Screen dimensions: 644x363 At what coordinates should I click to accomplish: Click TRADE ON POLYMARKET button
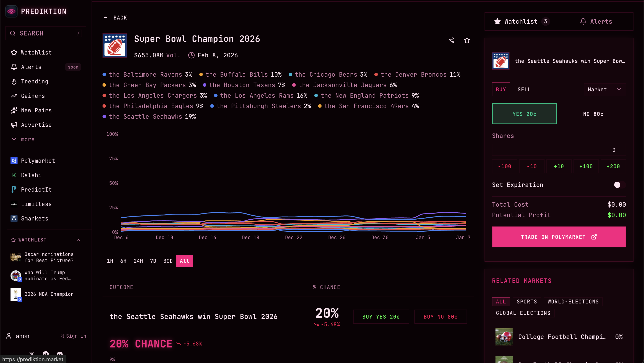tap(559, 237)
